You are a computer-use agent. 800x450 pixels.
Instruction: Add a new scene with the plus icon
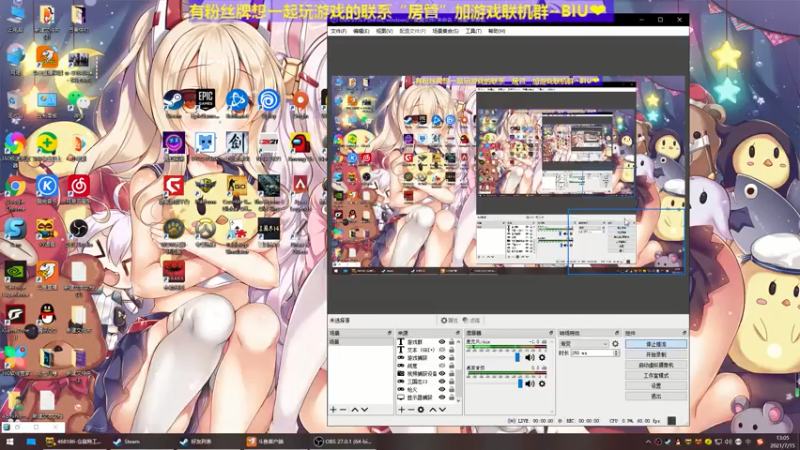coord(333,410)
